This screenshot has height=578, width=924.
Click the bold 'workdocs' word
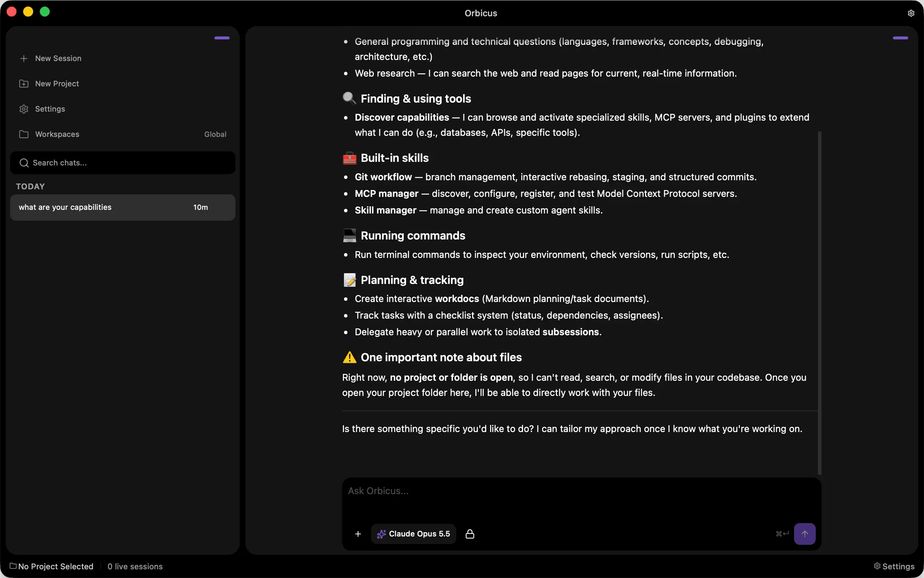click(x=457, y=298)
